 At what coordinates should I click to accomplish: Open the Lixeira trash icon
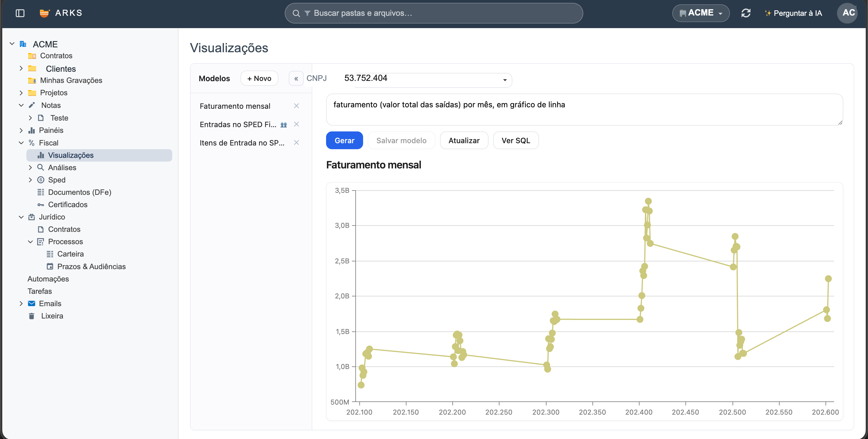coord(32,316)
